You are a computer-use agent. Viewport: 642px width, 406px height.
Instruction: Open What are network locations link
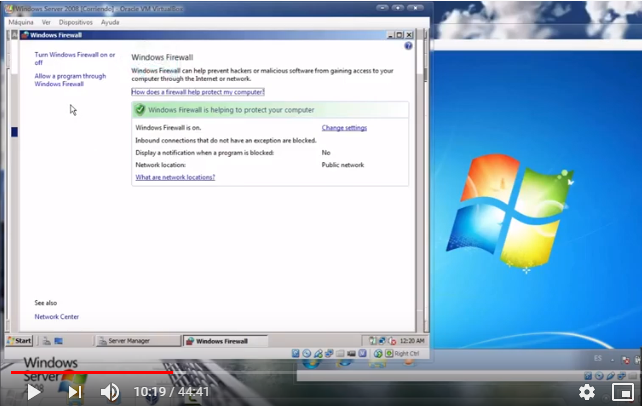175,177
